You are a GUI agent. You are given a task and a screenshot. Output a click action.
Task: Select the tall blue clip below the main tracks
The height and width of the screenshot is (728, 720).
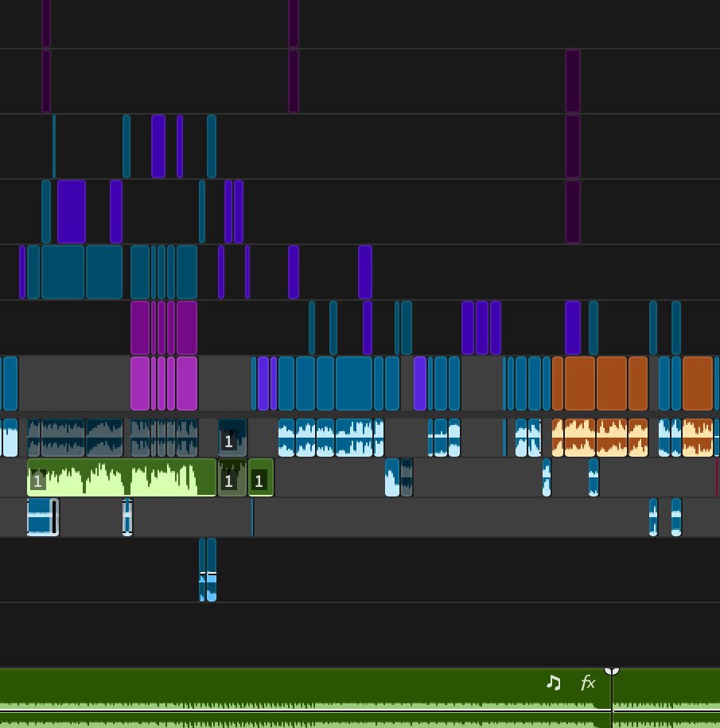coord(208,567)
